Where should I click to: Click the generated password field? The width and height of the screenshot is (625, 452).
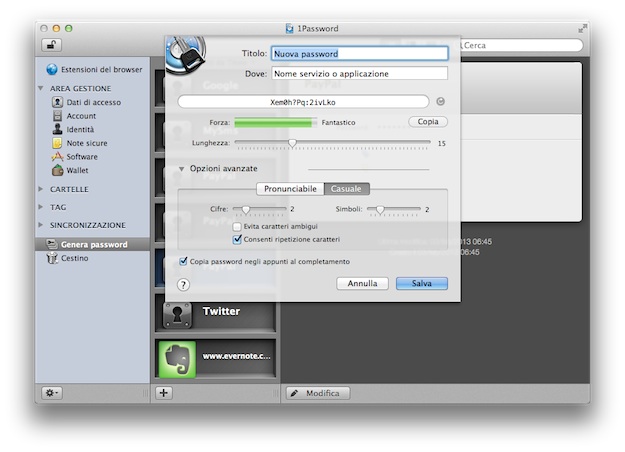303,102
